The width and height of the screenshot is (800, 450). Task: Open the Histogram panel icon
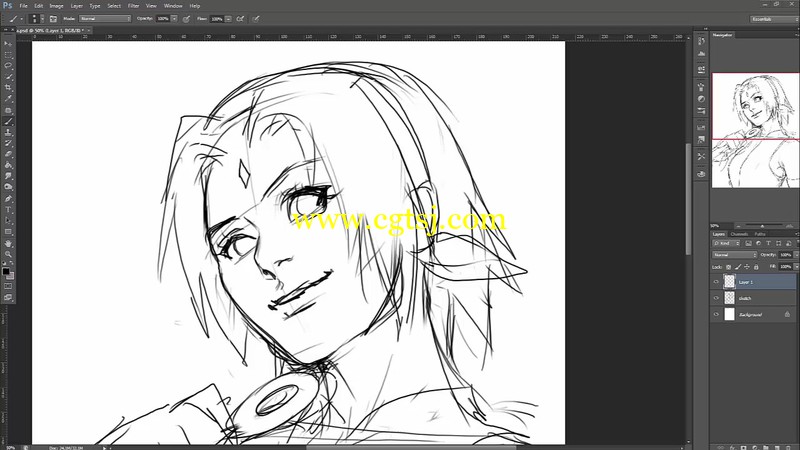[x=701, y=54]
